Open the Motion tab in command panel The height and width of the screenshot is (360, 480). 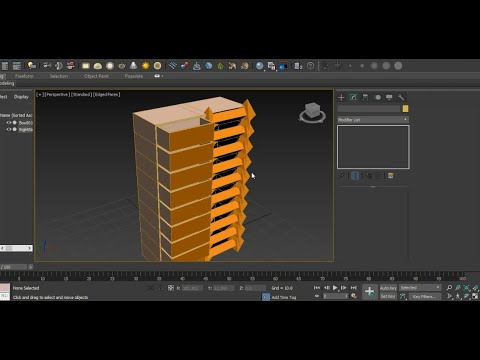378,97
